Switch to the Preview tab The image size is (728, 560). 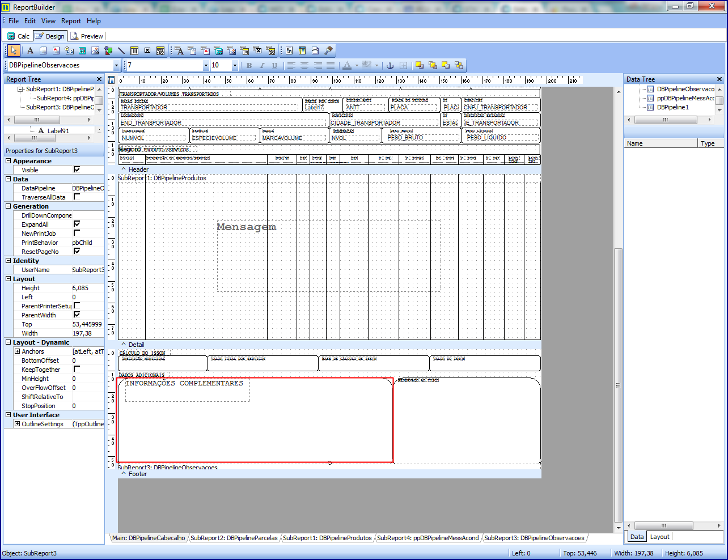[87, 36]
